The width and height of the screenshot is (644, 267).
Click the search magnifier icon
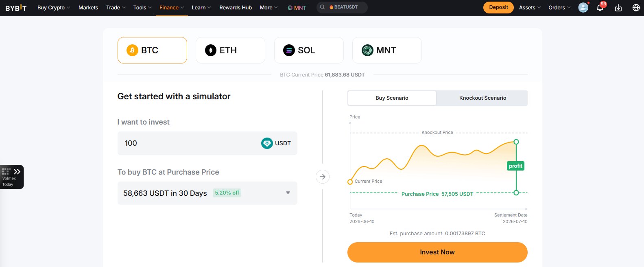(322, 7)
